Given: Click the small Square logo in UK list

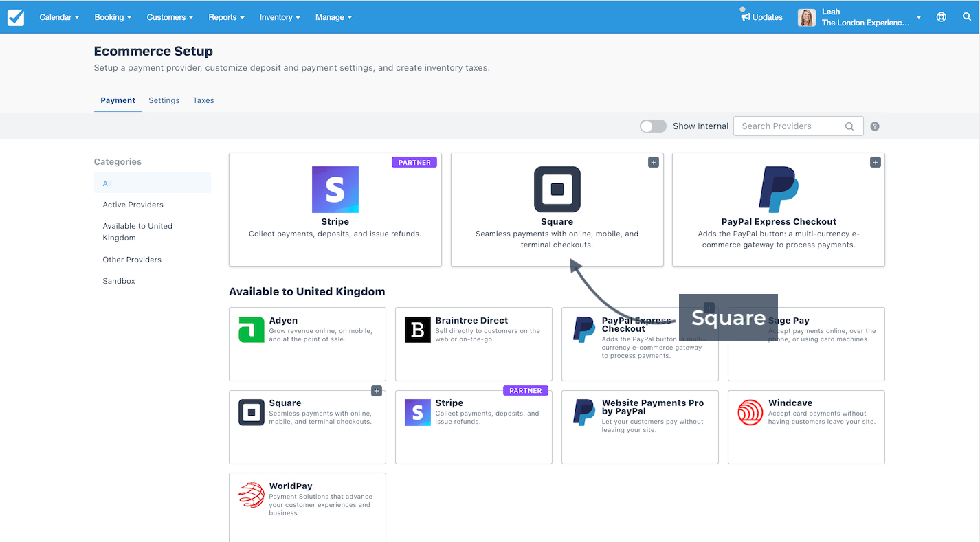Looking at the screenshot, I should click(252, 412).
